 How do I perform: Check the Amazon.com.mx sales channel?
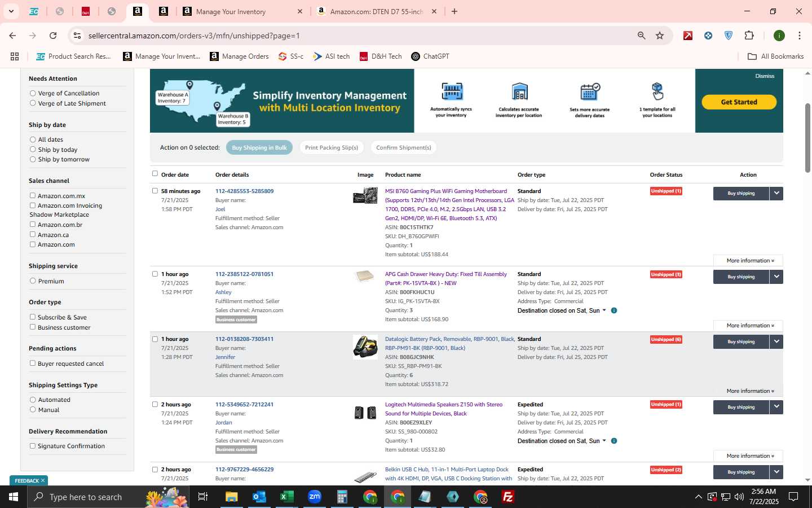click(x=33, y=196)
